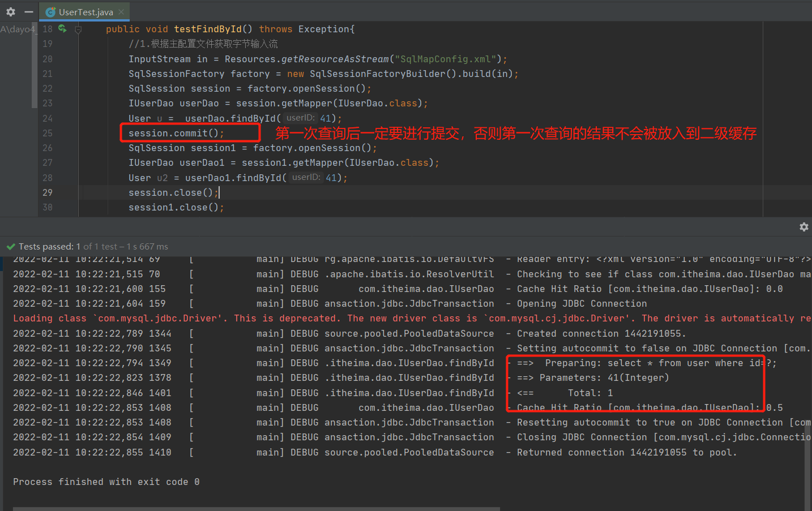Click 'Returned connection 1442191055 to pool.' line

pos(627,452)
